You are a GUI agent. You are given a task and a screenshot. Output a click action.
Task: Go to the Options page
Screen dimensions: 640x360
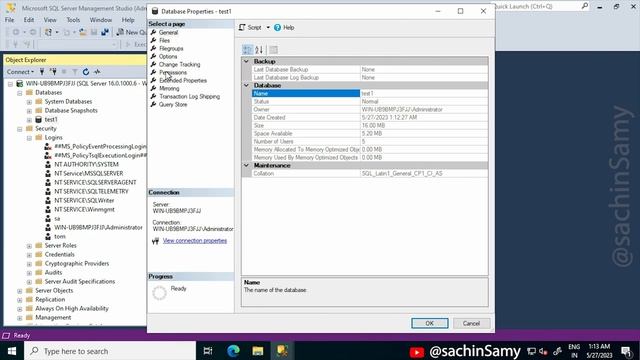pyautogui.click(x=168, y=56)
